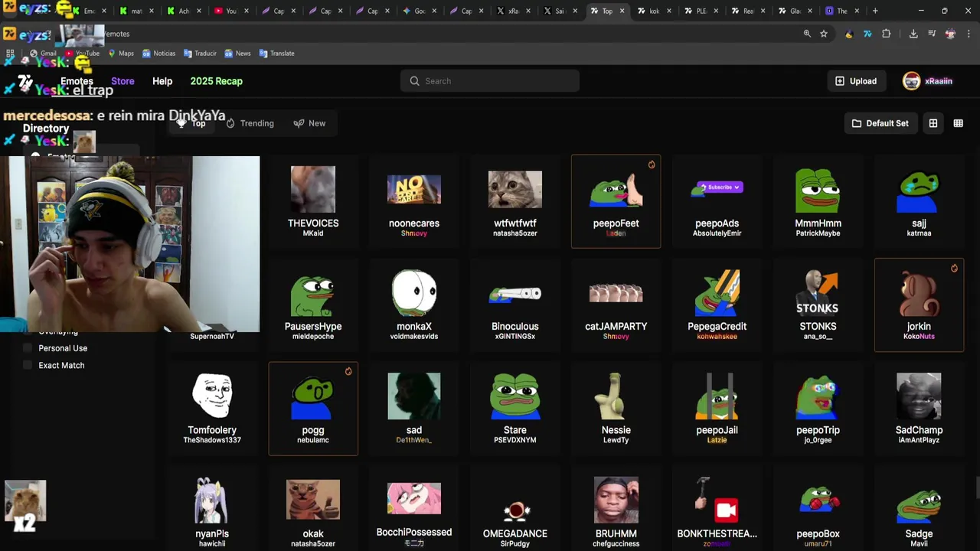Open the Maps bookmark
Image resolution: width=980 pixels, height=551 pixels.
tap(121, 54)
